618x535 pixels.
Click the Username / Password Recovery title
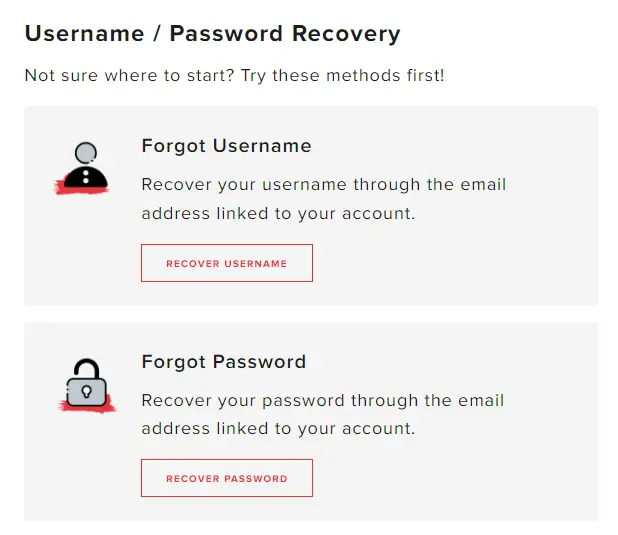213,34
